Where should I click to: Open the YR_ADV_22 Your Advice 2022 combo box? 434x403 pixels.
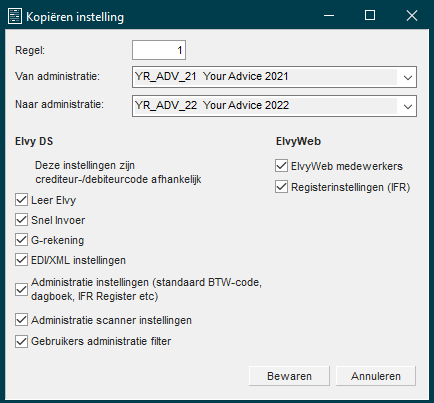274,106
